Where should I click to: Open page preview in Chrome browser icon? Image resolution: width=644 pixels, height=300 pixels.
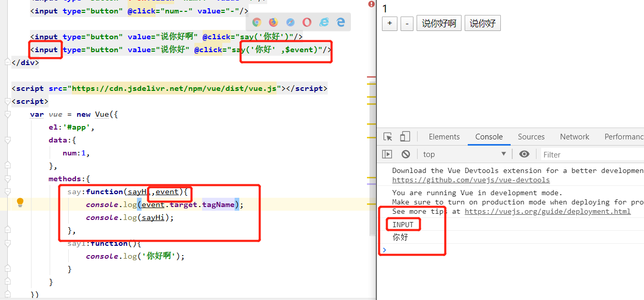coord(257,22)
